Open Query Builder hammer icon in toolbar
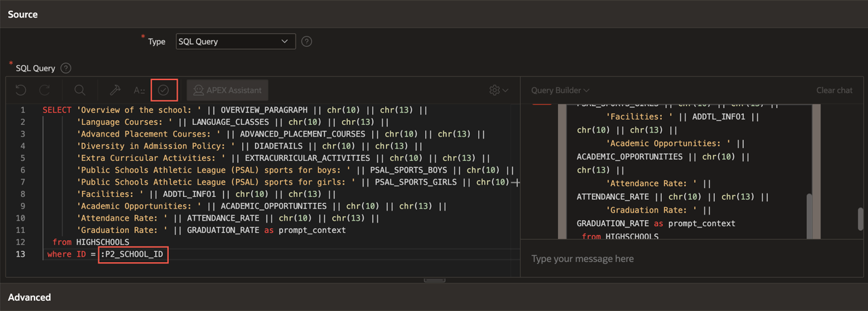This screenshot has height=311, width=868. [115, 90]
